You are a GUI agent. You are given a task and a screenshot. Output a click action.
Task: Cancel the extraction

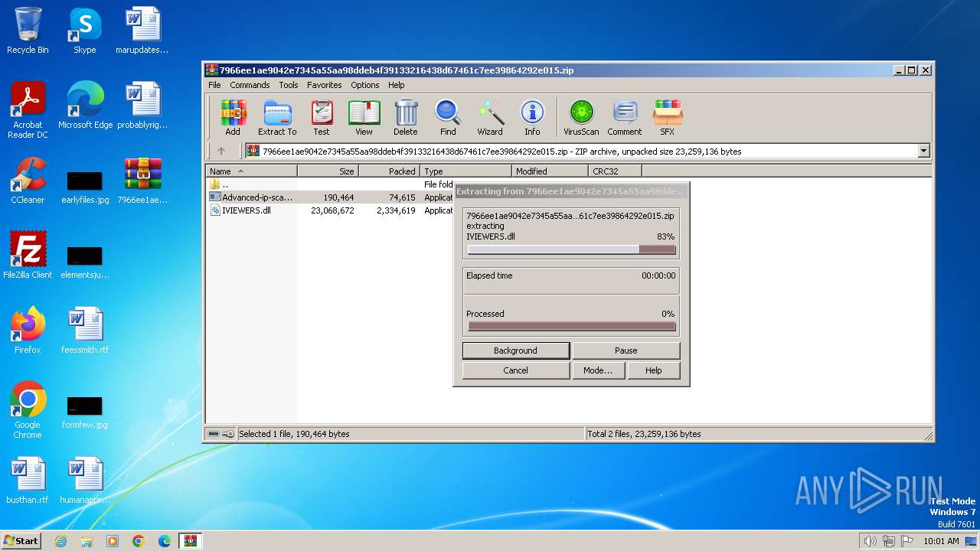516,370
